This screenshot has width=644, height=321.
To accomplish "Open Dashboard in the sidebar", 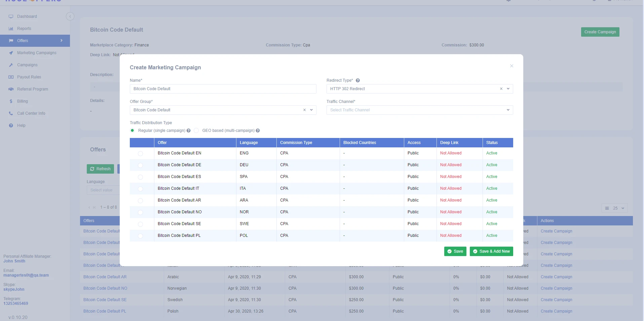I will (x=27, y=16).
